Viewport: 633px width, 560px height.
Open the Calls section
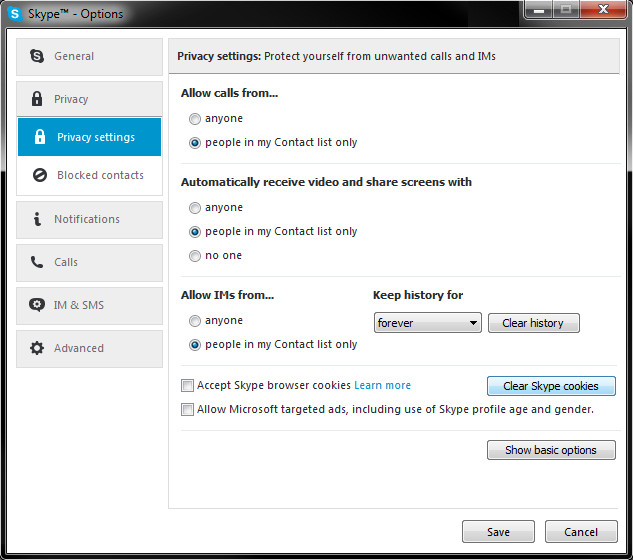click(89, 263)
